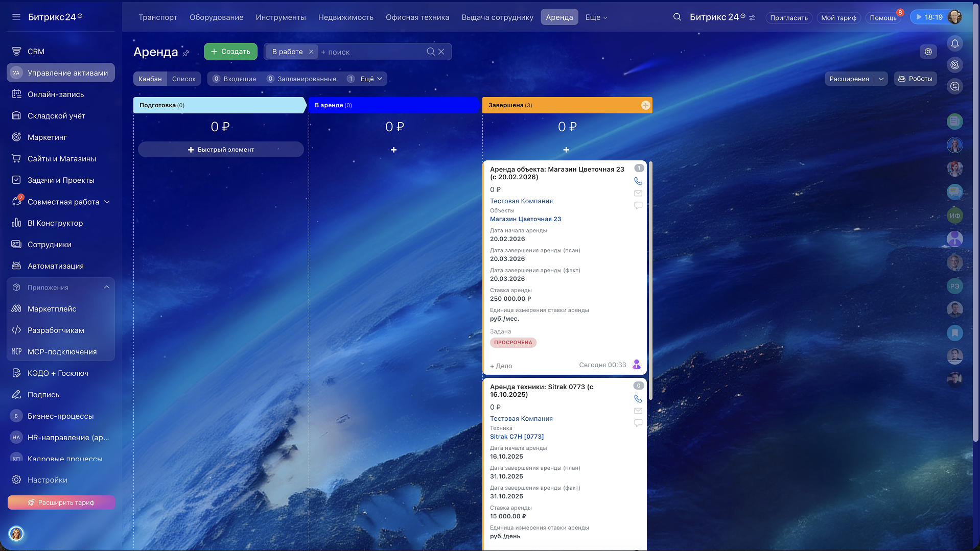Screen dimensions: 980x551
Task: Open Подпись in sidebar
Action: (61, 395)
